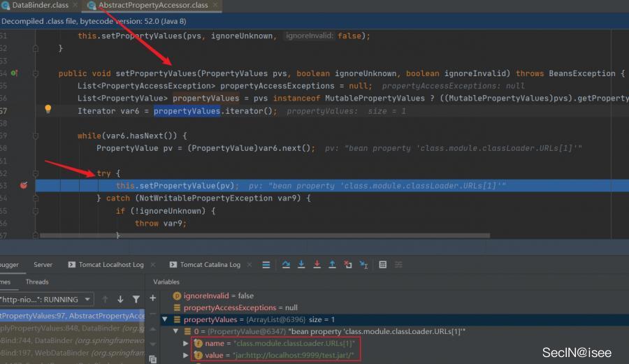
Task: Select the doBind:744 DataBinder stack frame
Action: tap(72, 341)
